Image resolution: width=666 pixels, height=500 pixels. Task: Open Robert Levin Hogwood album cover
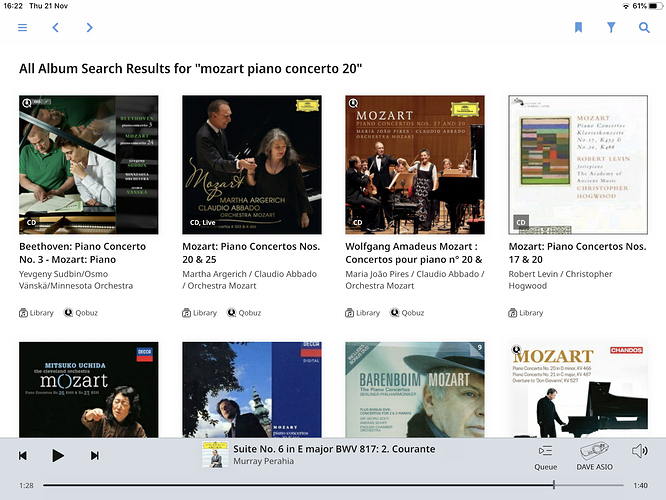(578, 165)
